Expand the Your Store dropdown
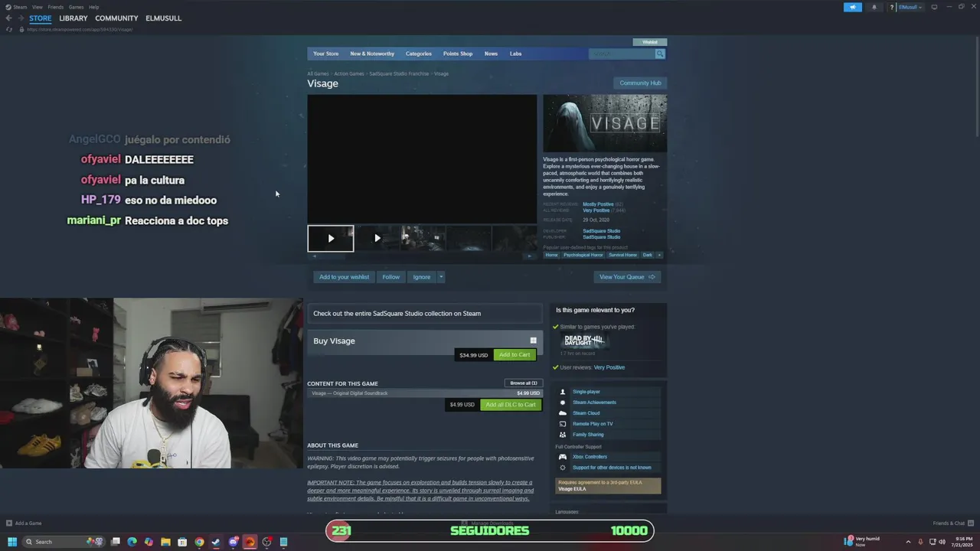 (x=325, y=54)
